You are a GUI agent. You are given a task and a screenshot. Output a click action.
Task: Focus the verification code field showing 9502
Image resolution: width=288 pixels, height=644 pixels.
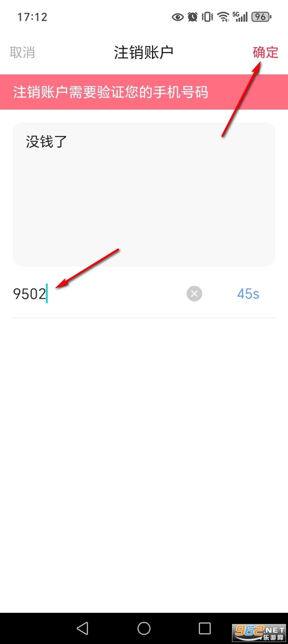point(98,294)
